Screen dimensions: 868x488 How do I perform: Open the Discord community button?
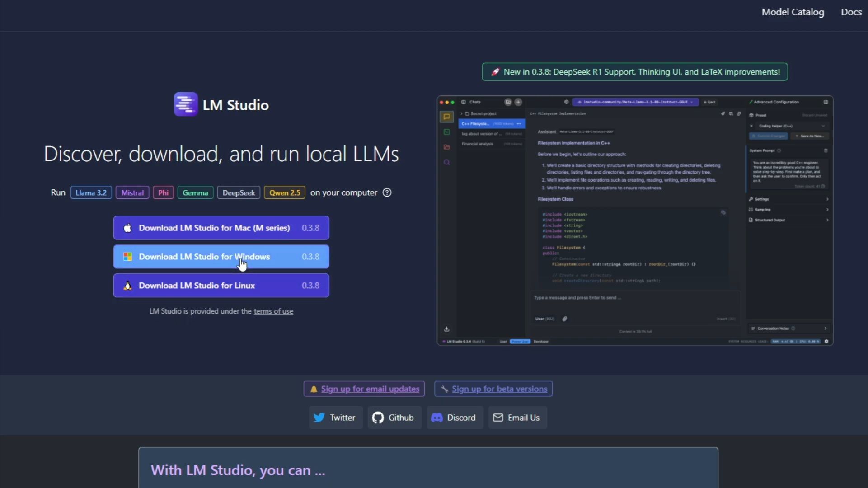click(x=454, y=418)
